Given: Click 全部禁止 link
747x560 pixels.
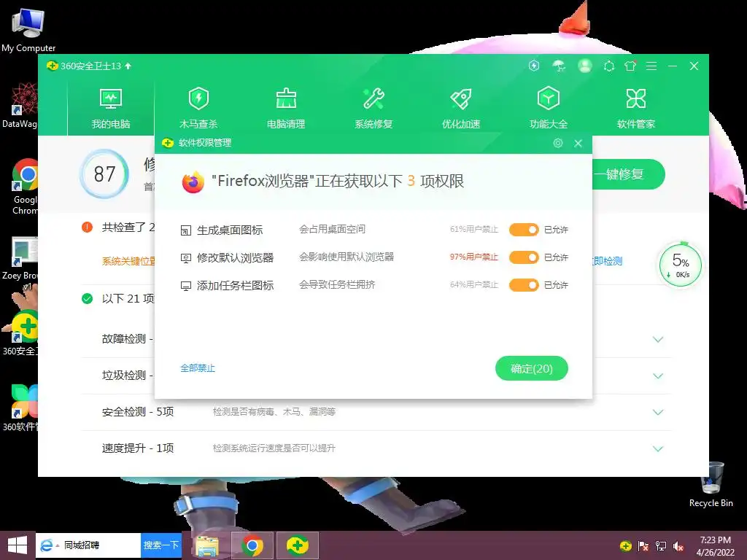Looking at the screenshot, I should (197, 368).
